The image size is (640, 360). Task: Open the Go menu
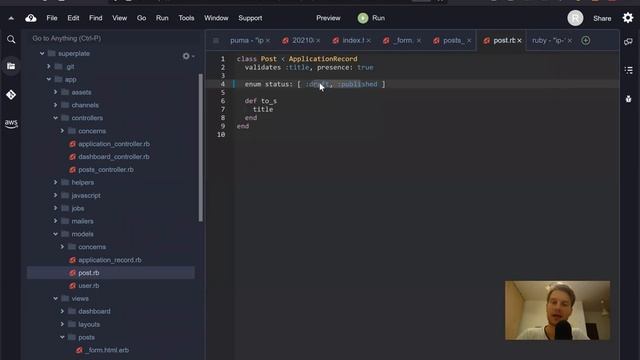point(141,18)
